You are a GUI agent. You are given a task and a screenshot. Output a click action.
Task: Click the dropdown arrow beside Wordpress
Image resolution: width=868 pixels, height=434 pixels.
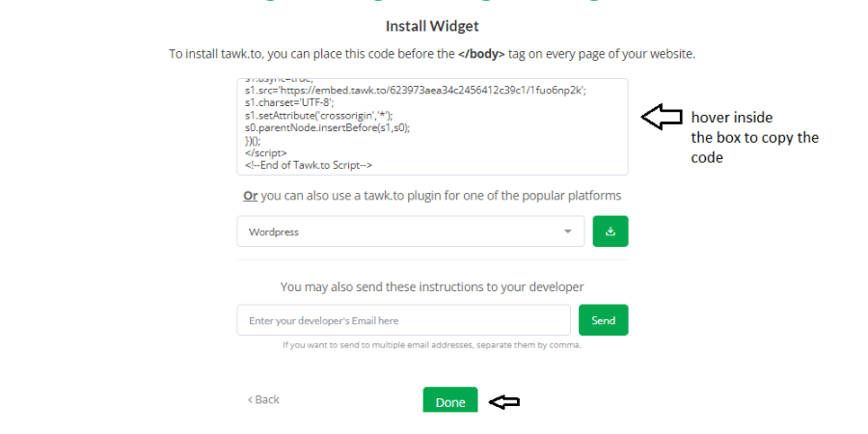click(567, 231)
